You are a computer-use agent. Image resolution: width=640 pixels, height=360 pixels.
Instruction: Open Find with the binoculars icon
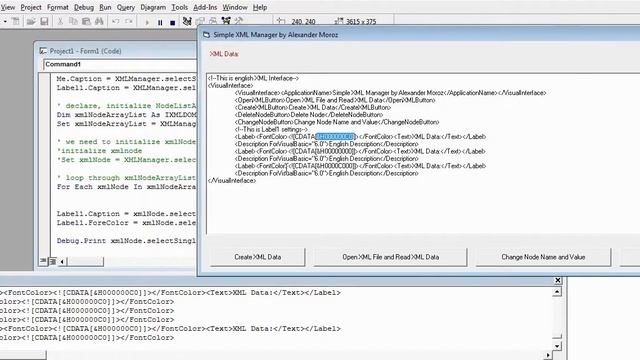(99, 21)
